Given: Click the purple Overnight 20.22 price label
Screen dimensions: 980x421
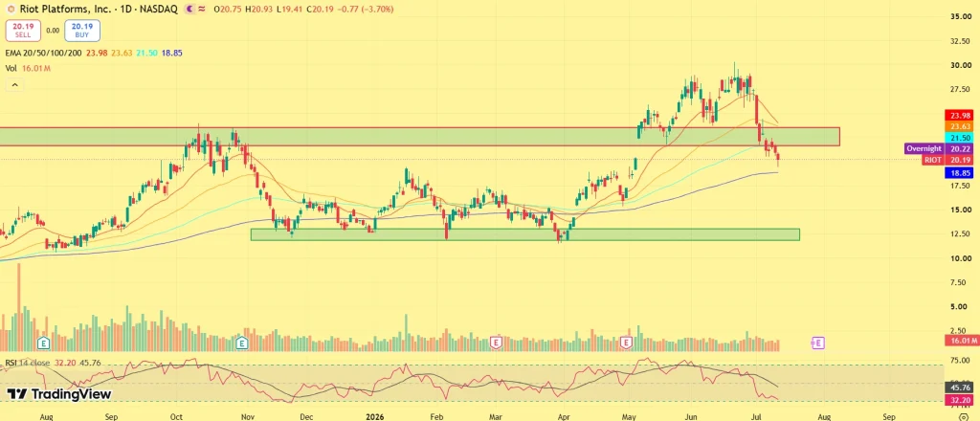Looking at the screenshot, I should pyautogui.click(x=938, y=148).
